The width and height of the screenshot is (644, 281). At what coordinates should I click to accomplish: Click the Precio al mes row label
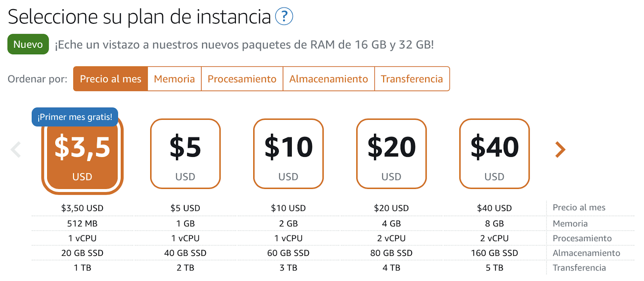click(579, 207)
